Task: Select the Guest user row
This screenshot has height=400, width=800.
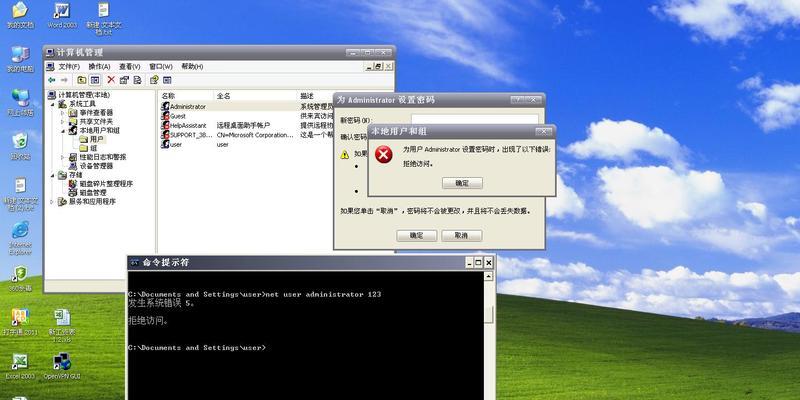Action: [246, 116]
